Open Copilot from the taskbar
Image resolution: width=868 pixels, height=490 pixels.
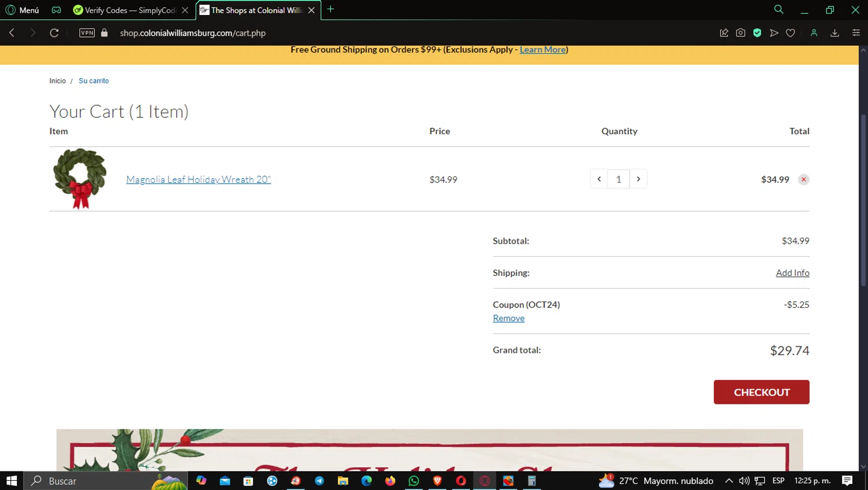click(x=201, y=481)
